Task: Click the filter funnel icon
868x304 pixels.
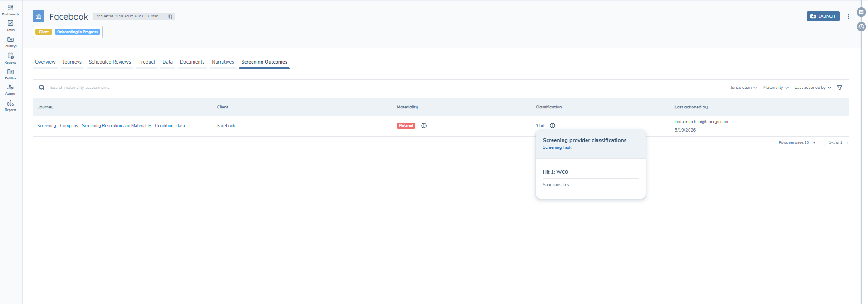Action: [839, 88]
